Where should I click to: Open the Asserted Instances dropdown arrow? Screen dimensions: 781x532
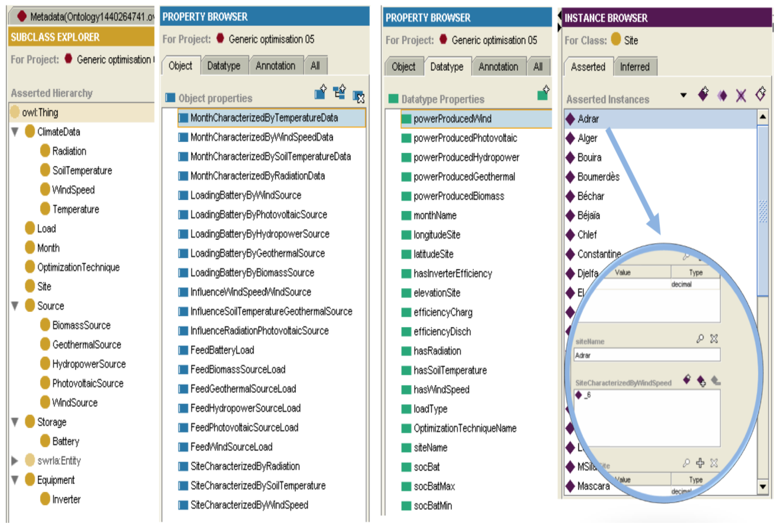(x=683, y=95)
